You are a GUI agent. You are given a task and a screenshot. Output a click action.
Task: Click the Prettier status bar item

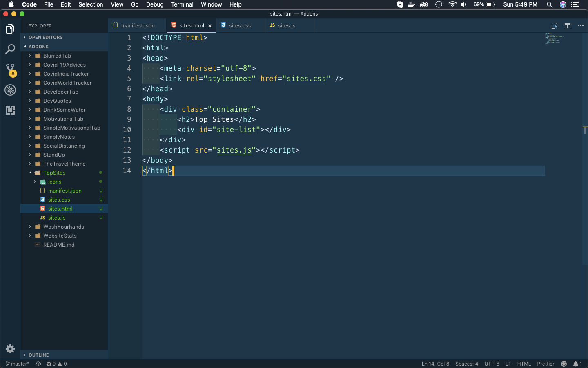click(546, 364)
